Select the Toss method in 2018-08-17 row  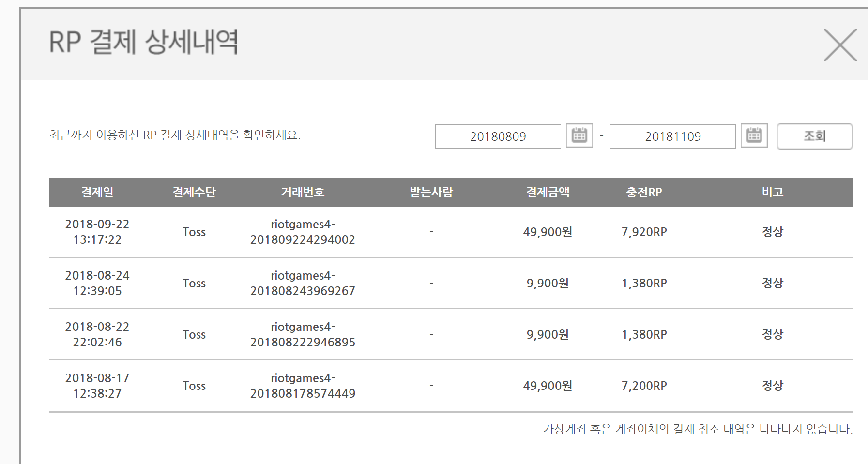click(194, 386)
